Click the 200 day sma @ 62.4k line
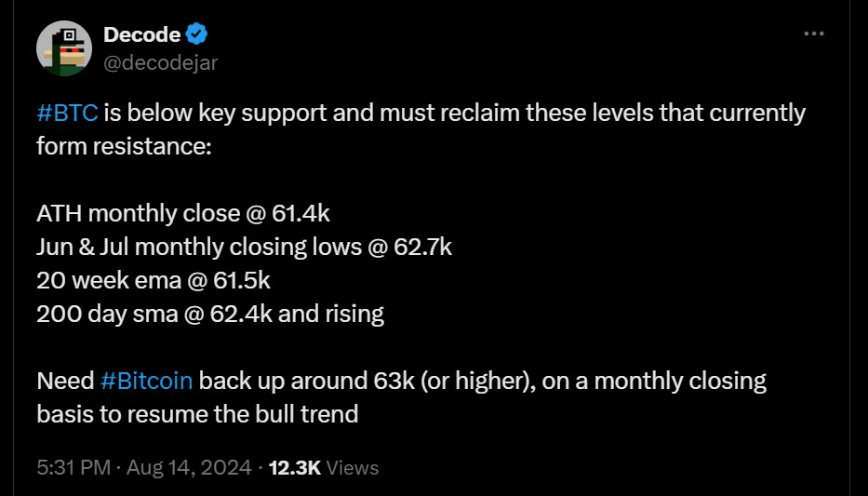Image resolution: width=868 pixels, height=496 pixels. [210, 315]
